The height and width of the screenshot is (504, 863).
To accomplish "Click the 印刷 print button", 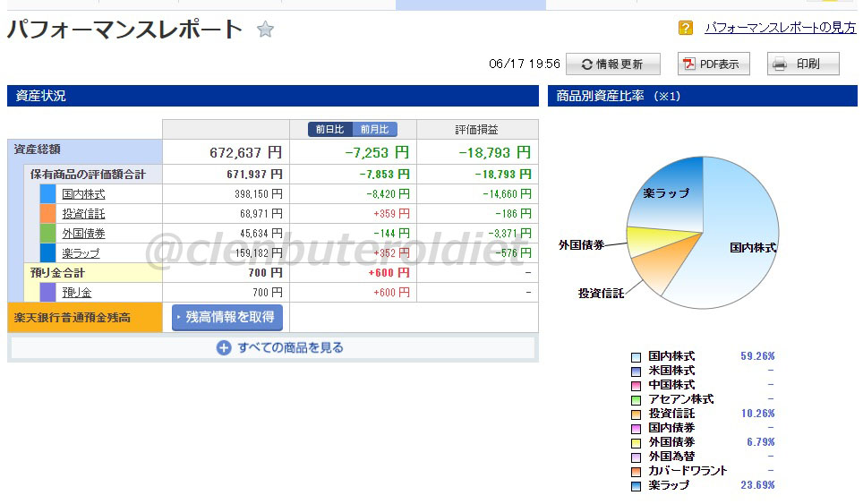I will tap(803, 64).
